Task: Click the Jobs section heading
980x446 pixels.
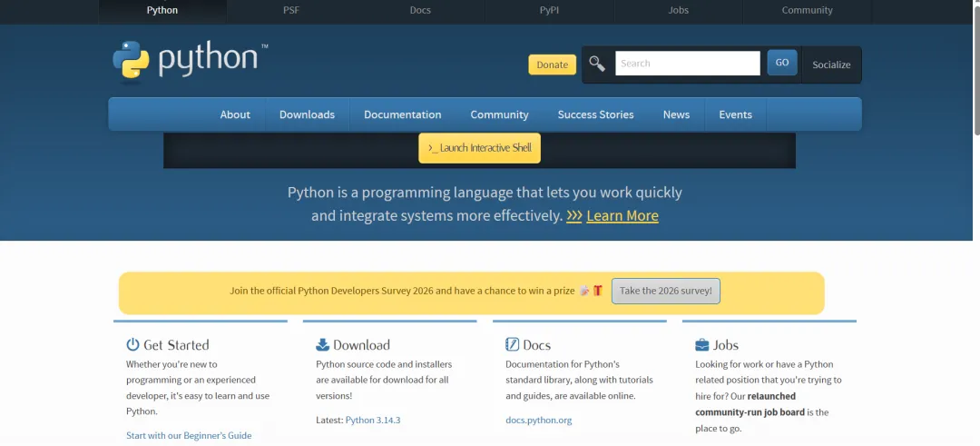Action: click(x=726, y=344)
